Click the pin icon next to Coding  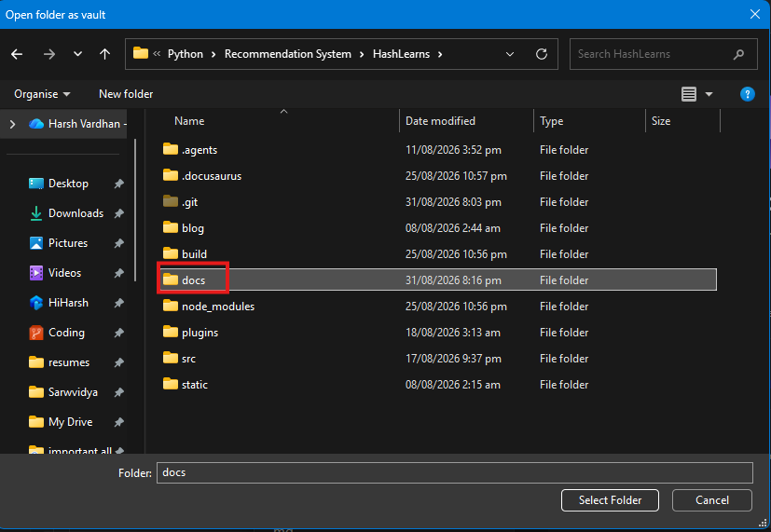pos(118,333)
